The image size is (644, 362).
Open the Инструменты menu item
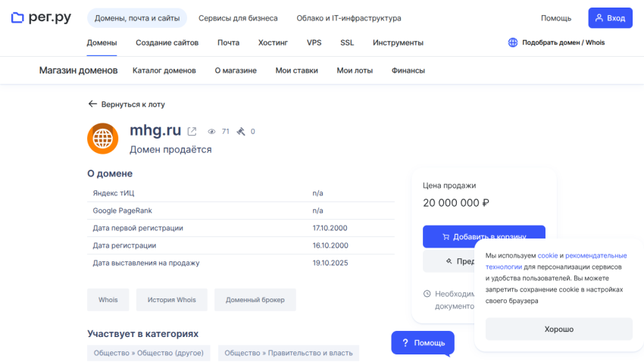click(x=398, y=42)
